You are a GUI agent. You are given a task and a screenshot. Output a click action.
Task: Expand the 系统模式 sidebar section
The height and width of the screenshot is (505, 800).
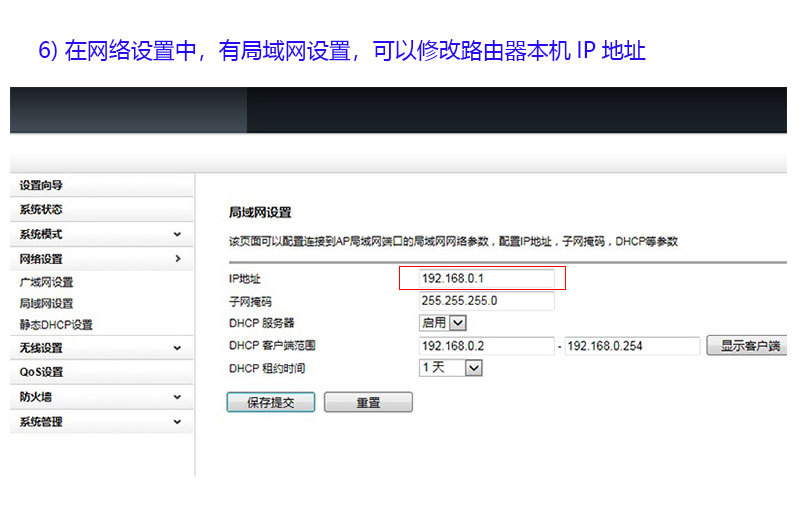100,234
